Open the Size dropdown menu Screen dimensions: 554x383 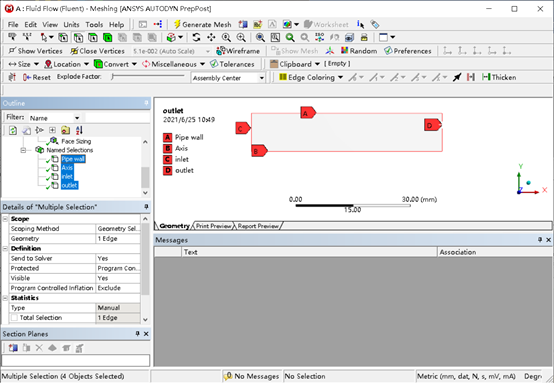click(x=24, y=64)
